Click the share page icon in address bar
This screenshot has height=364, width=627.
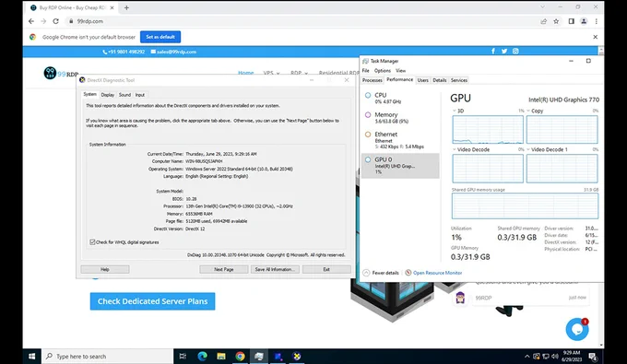pos(543,21)
